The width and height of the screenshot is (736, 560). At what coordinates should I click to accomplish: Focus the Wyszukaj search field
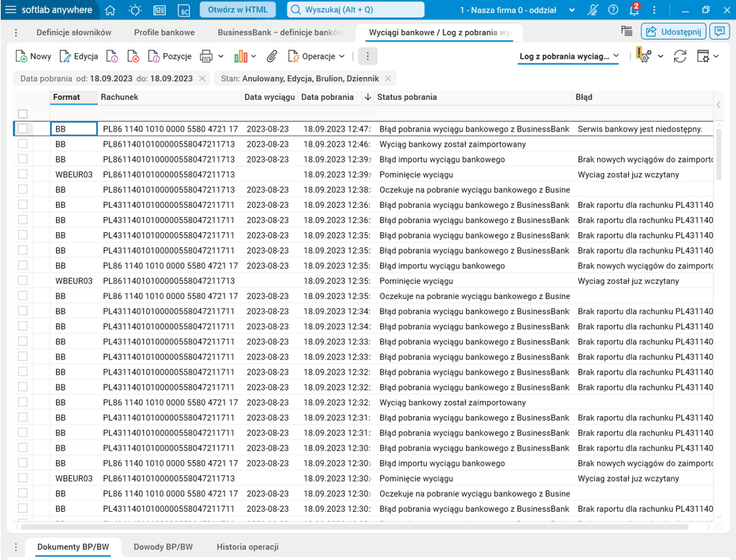tap(356, 10)
